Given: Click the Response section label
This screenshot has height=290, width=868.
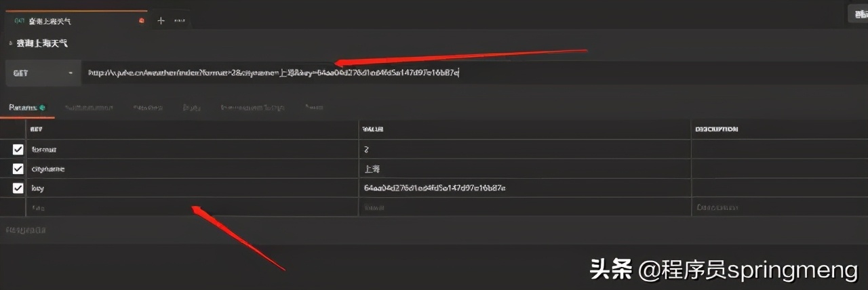Looking at the screenshot, I should 26,230.
